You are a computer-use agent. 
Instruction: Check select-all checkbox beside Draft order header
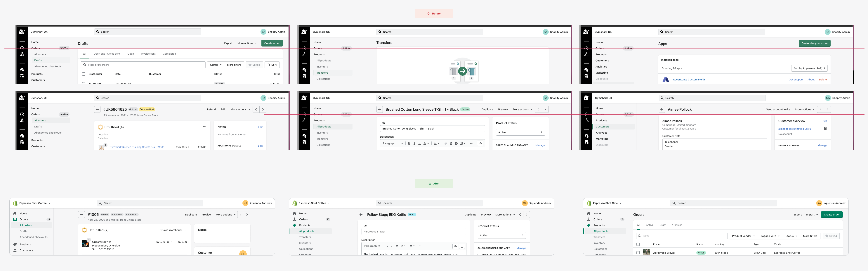tap(84, 74)
